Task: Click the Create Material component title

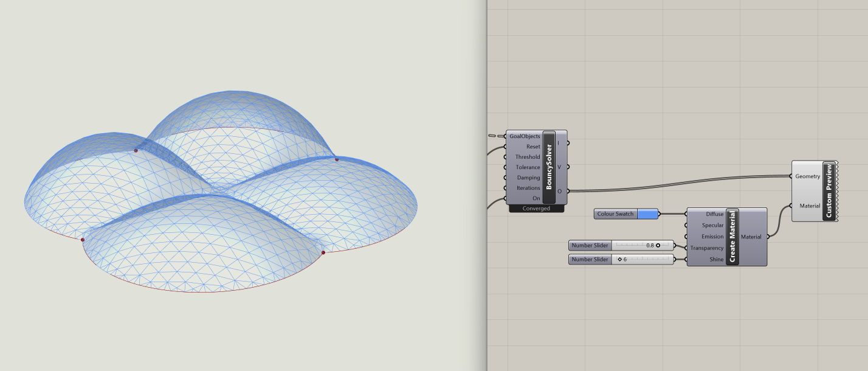Action: click(x=732, y=237)
